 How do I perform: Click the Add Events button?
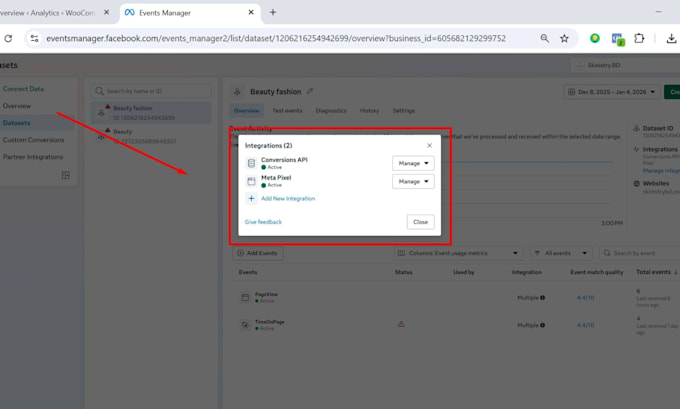point(258,253)
